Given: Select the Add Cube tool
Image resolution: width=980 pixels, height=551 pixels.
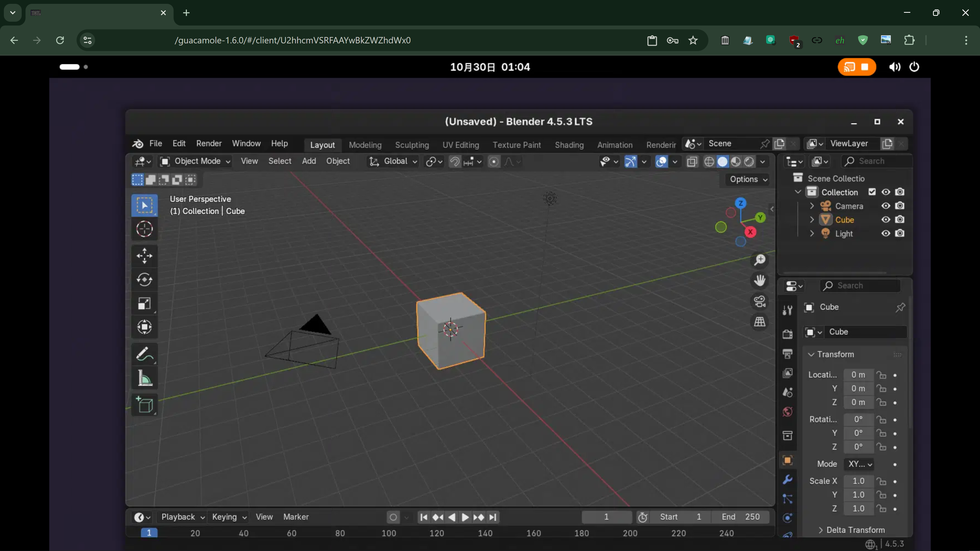Looking at the screenshot, I should point(144,405).
